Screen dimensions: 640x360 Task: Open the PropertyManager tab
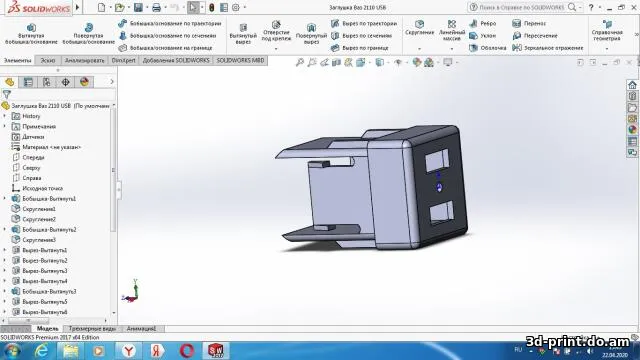point(28,82)
